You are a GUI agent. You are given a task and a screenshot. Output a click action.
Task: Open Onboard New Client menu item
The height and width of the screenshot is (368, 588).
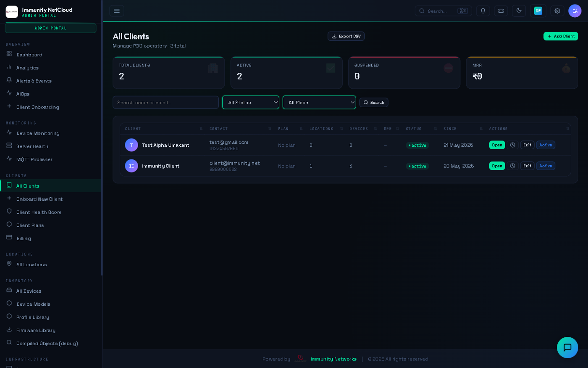(50, 199)
